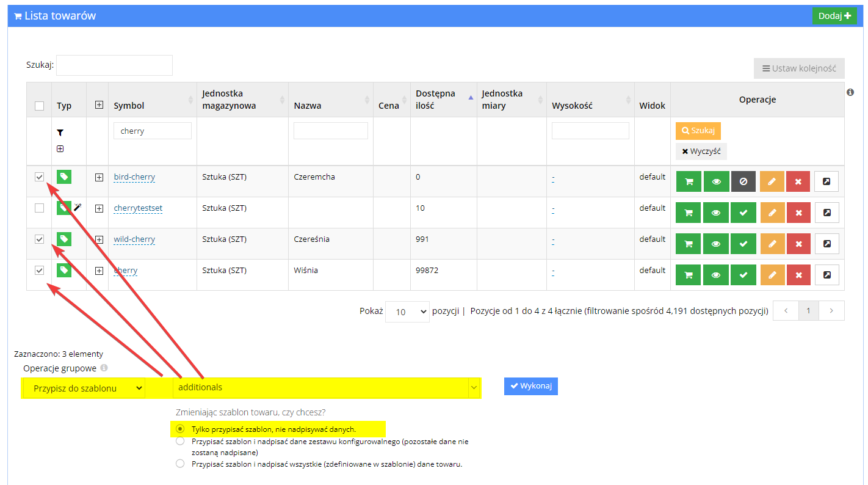Click the eye icon for cherrytestset

coord(716,213)
